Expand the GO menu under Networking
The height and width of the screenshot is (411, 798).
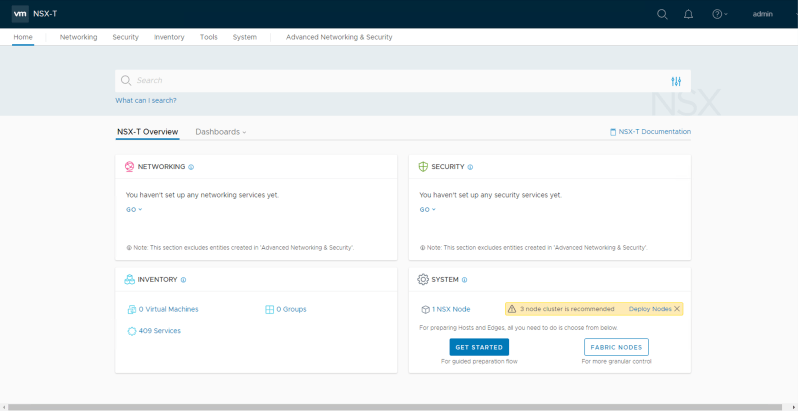pyautogui.click(x=134, y=210)
